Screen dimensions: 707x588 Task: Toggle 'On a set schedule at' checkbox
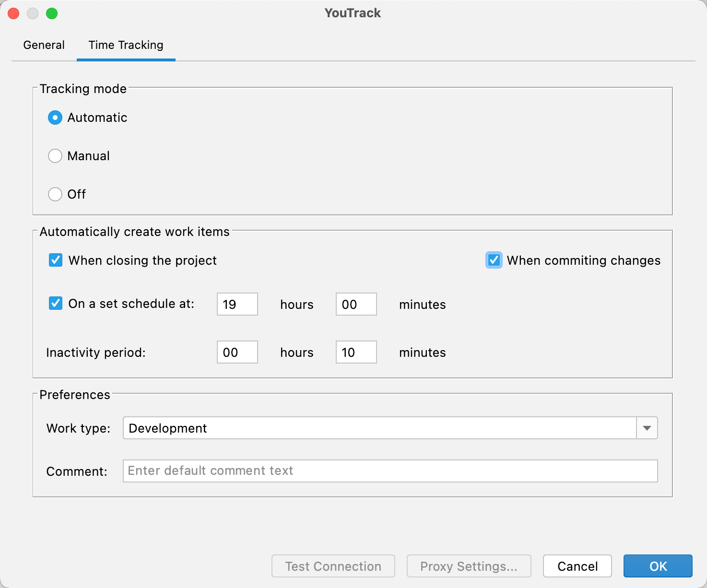pos(55,303)
